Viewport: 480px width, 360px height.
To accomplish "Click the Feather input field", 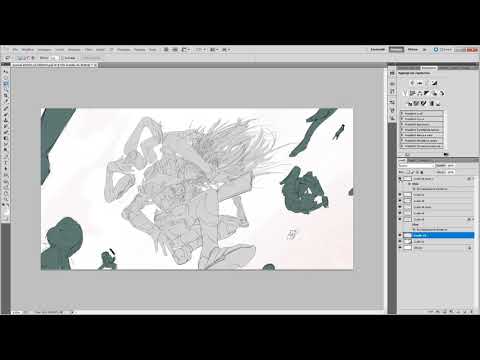I will point(55,58).
